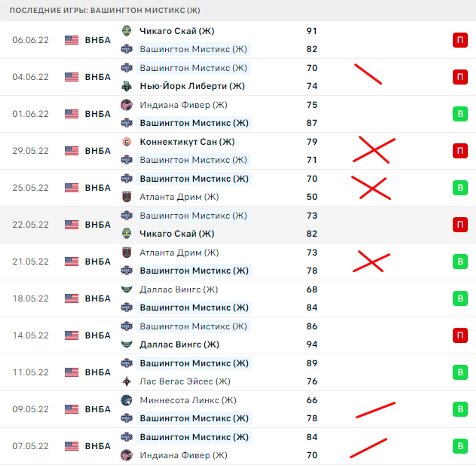
Task: Click the red П loss badge for 06.06.22
Action: pyautogui.click(x=460, y=40)
